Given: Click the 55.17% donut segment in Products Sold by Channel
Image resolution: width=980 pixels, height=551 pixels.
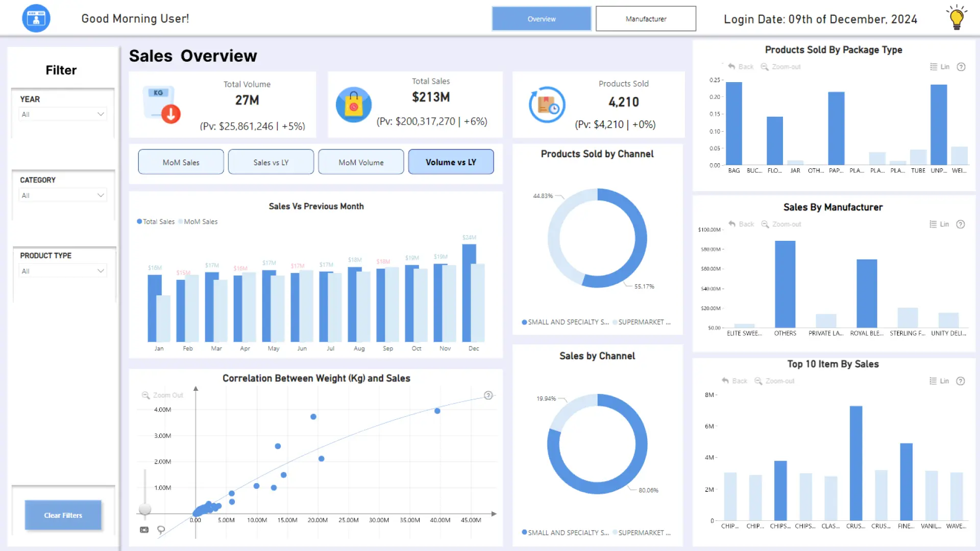Looking at the screenshot, I should pos(640,238).
